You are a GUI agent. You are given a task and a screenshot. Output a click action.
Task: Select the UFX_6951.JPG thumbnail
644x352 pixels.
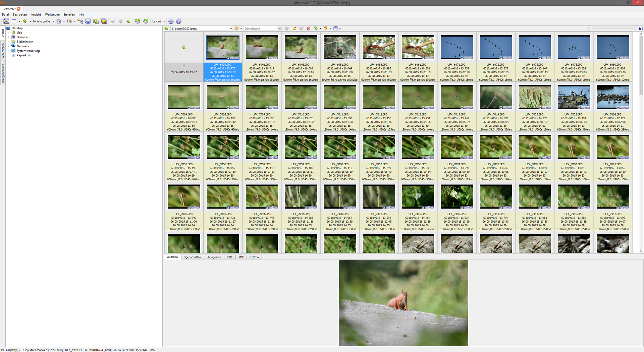pos(339,48)
